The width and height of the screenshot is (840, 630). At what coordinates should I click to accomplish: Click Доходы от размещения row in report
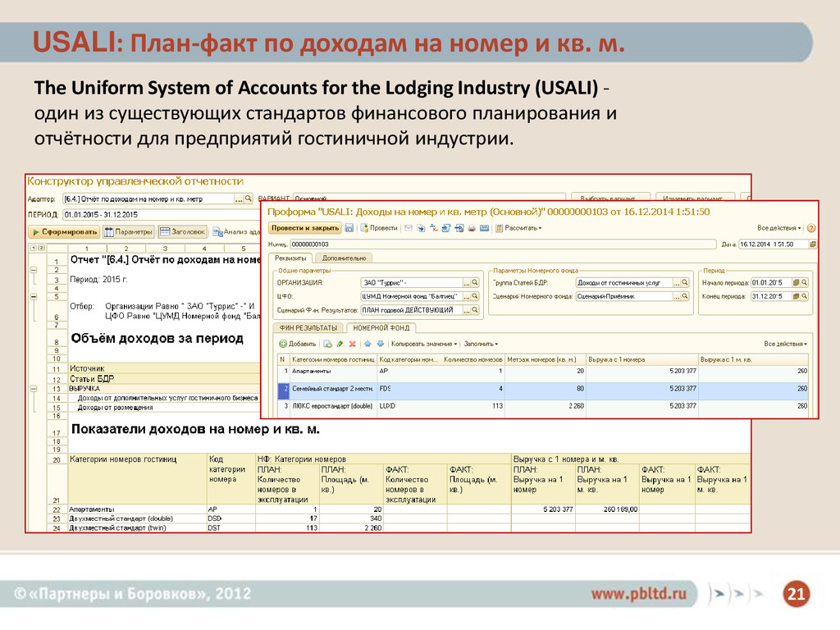click(164, 407)
